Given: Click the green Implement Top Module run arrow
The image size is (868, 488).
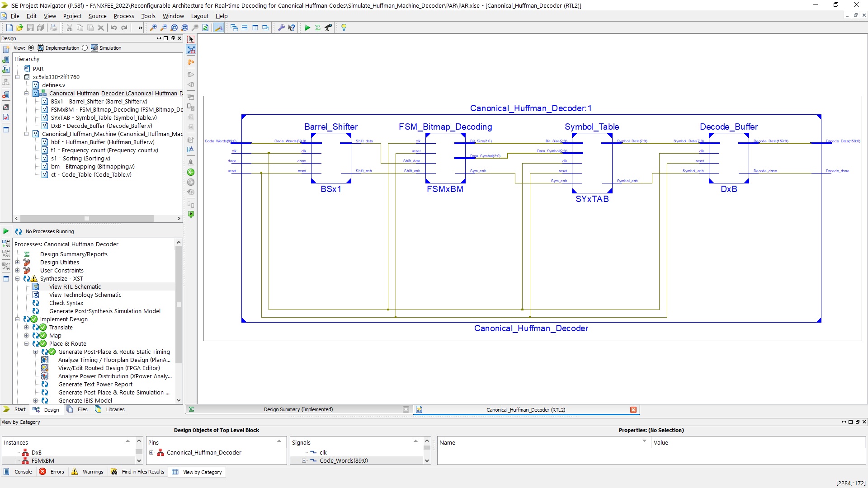Looking at the screenshot, I should click(307, 28).
